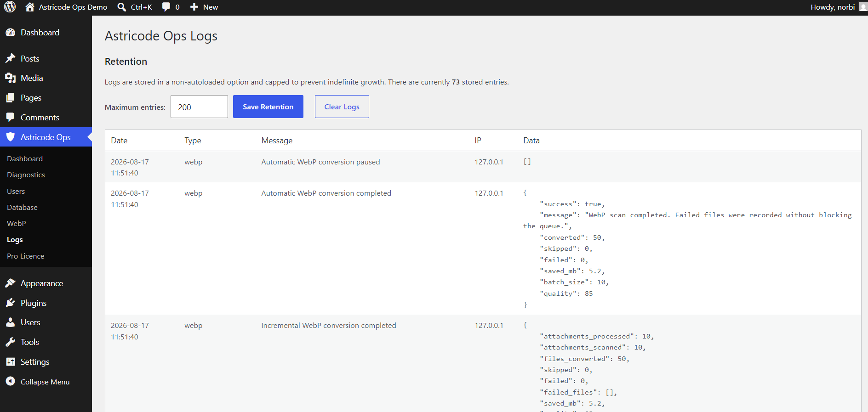Select 'Automatic WebP conversion paused' message
868x412 pixels.
(x=320, y=162)
